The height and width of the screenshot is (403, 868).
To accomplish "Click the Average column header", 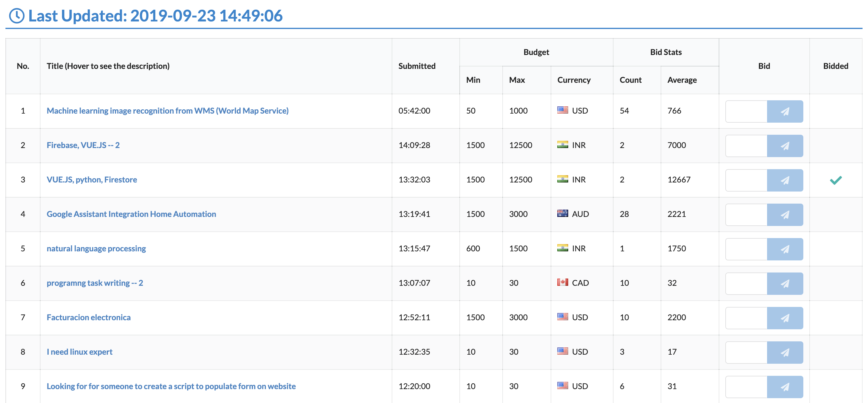I will click(682, 80).
